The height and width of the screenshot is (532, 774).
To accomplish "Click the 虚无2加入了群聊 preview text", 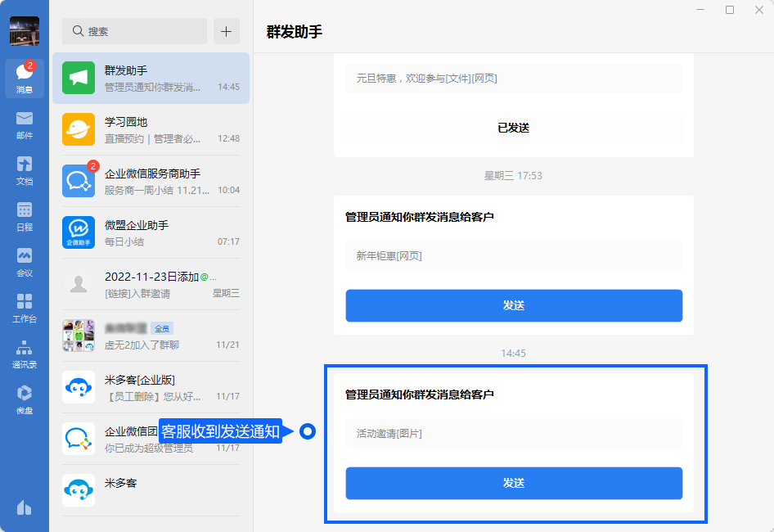I will point(142,345).
